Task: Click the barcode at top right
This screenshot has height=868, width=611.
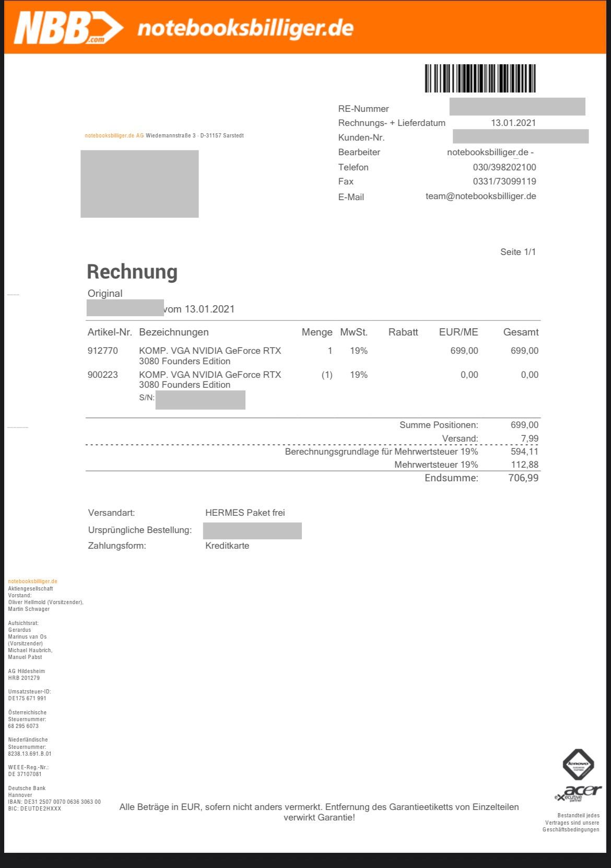Action: (480, 78)
